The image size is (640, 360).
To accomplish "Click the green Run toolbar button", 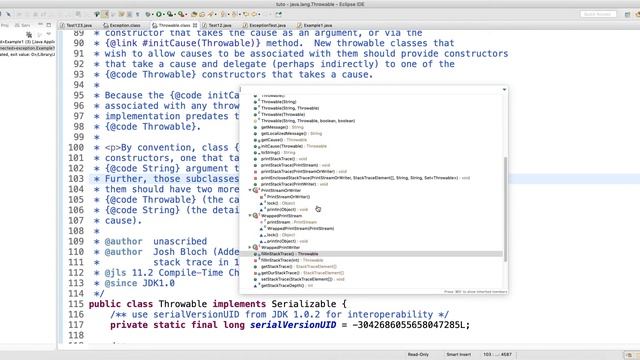I will click(159, 14).
